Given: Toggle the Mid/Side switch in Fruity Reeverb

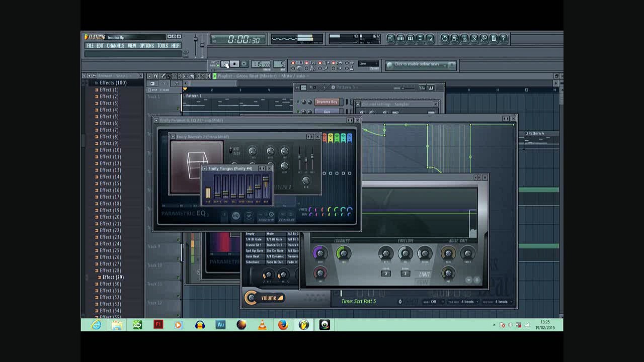Looking at the screenshot, I should (231, 150).
